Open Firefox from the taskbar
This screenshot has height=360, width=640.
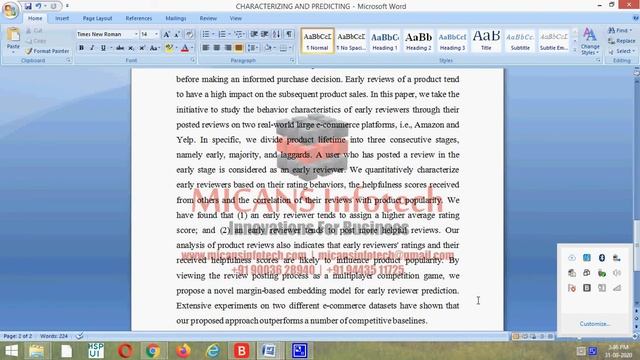pos(183,351)
